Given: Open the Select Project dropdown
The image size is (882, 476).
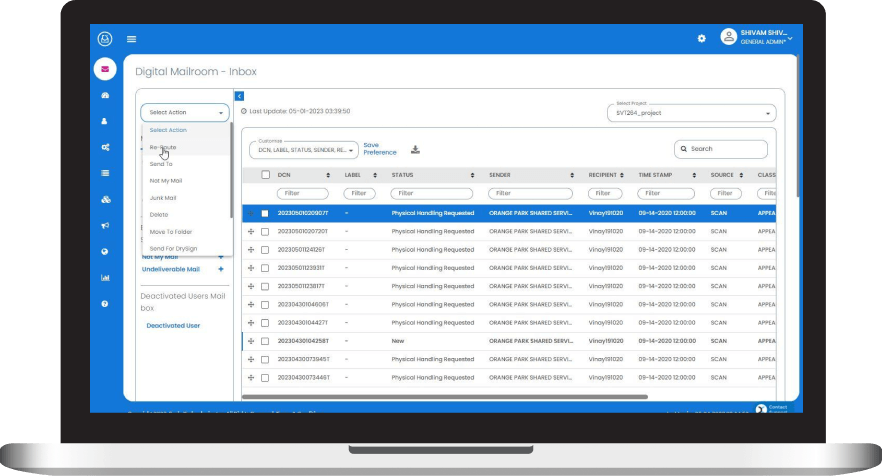Looking at the screenshot, I should pos(689,114).
